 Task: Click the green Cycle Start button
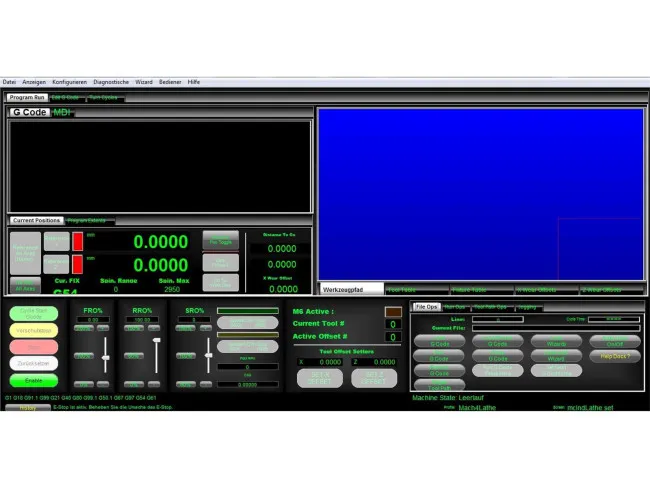[34, 313]
